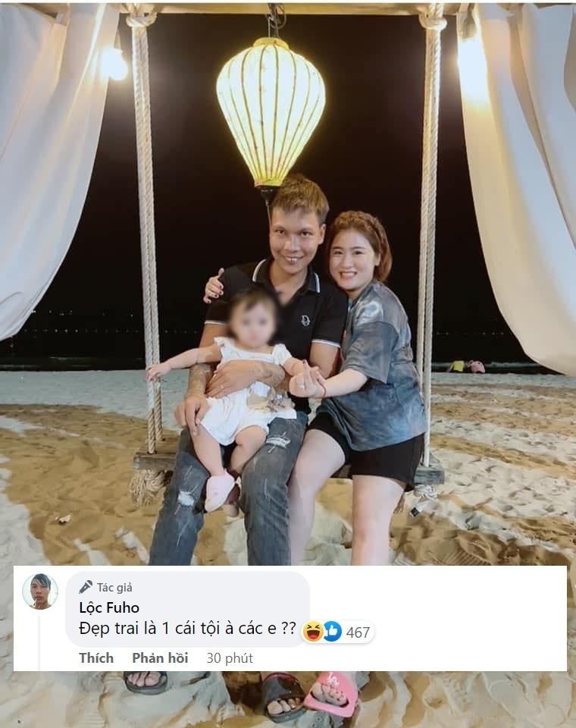Open the Lộc Fuho profile name link
This screenshot has height=728, width=576.
[109, 607]
